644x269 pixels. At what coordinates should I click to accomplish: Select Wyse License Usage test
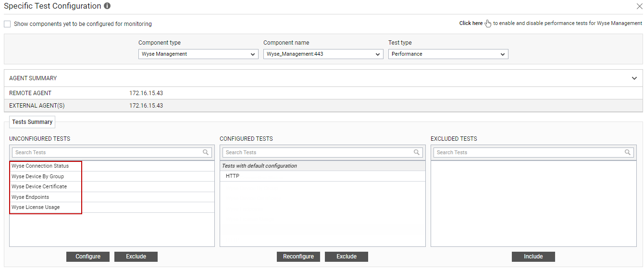pyautogui.click(x=112, y=208)
